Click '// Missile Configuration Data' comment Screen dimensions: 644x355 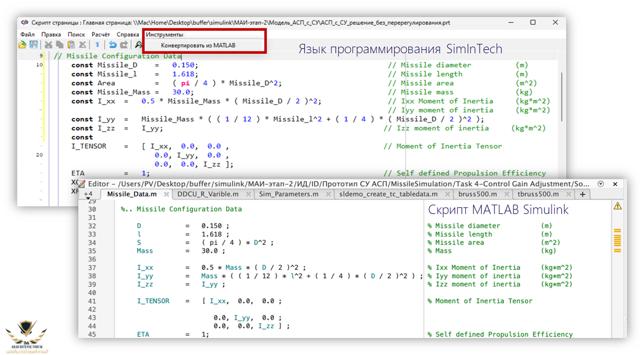[x=117, y=56]
